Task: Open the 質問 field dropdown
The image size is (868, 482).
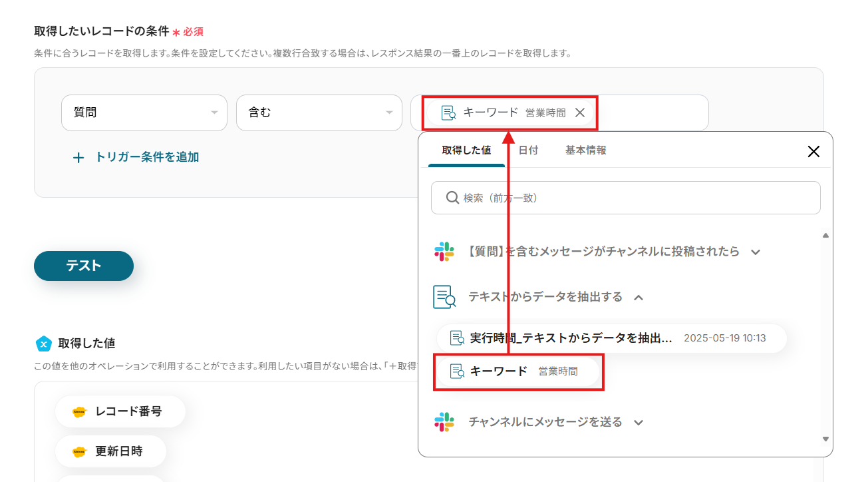Action: coord(144,113)
